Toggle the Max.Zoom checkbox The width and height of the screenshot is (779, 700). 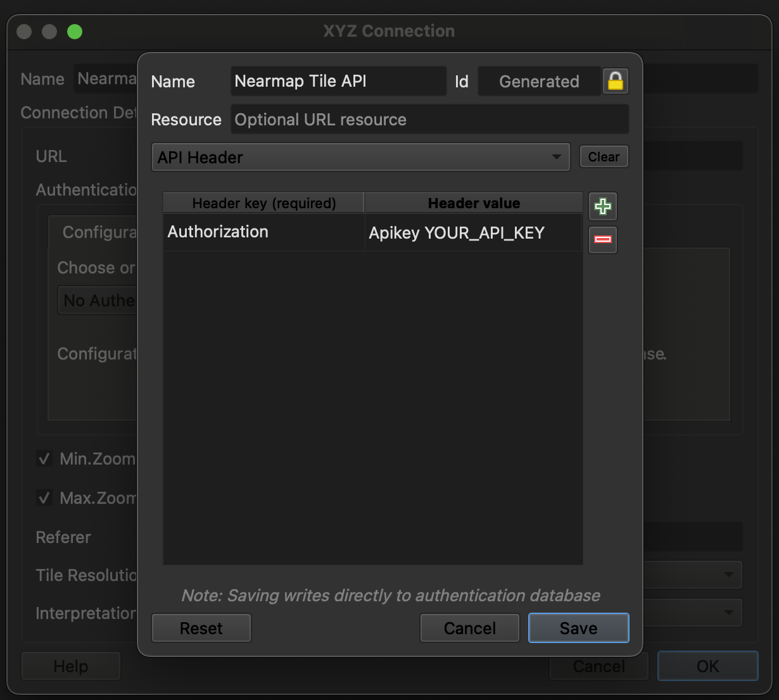44,497
